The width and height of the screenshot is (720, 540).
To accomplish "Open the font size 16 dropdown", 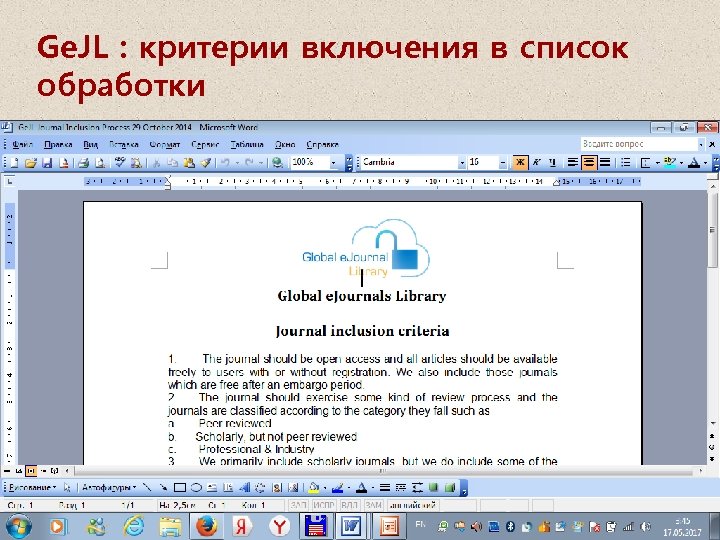I will (x=502, y=163).
